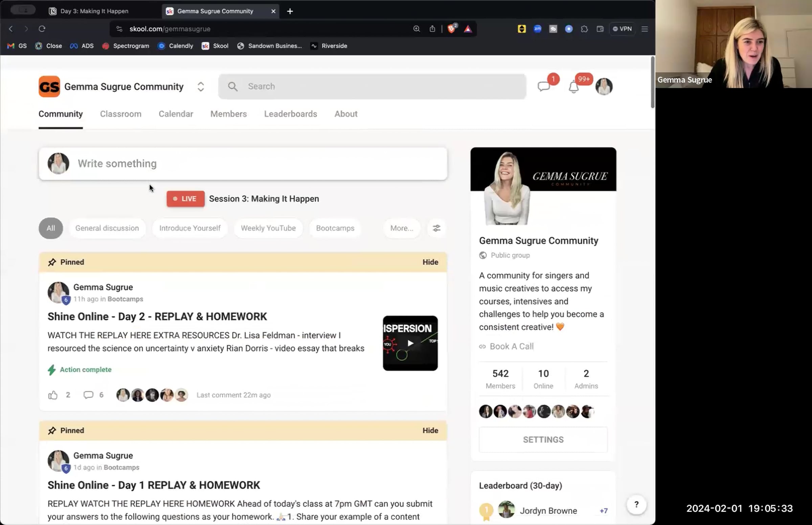Viewport: 812px width, 525px height.
Task: Select the General discussion category filter
Action: point(107,228)
